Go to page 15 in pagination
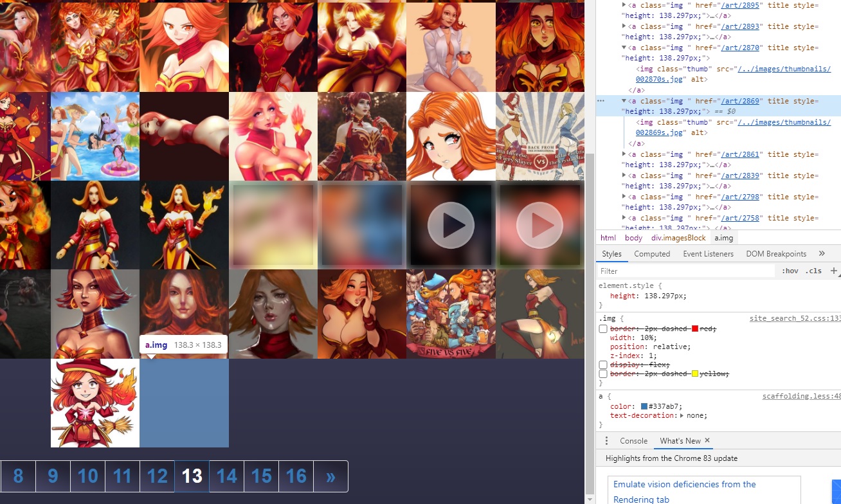Screen dimensions: 841x504 tap(261, 476)
